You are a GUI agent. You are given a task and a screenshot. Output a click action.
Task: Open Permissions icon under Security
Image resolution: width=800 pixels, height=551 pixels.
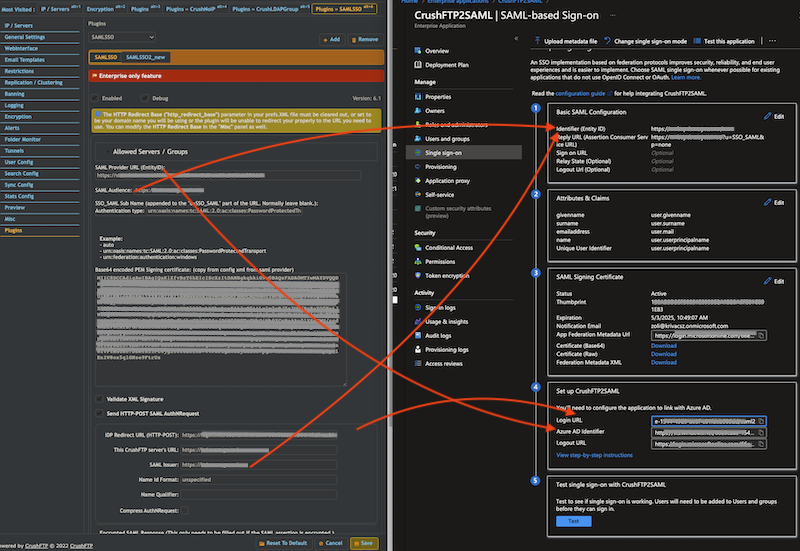[418, 261]
